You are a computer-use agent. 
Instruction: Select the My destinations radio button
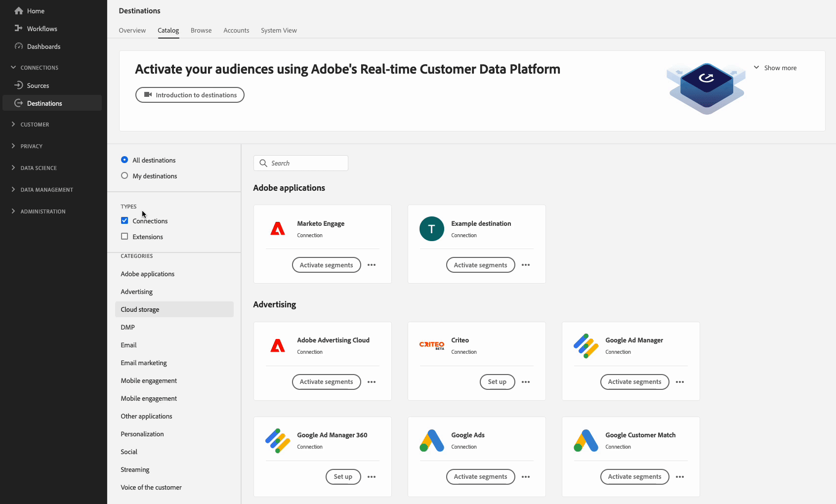(x=125, y=176)
